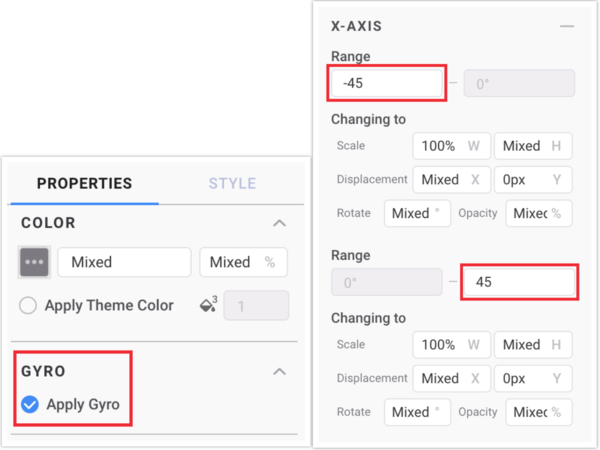Screen dimensions: 600x450
Task: Click the theme color number field
Action: tap(256, 305)
